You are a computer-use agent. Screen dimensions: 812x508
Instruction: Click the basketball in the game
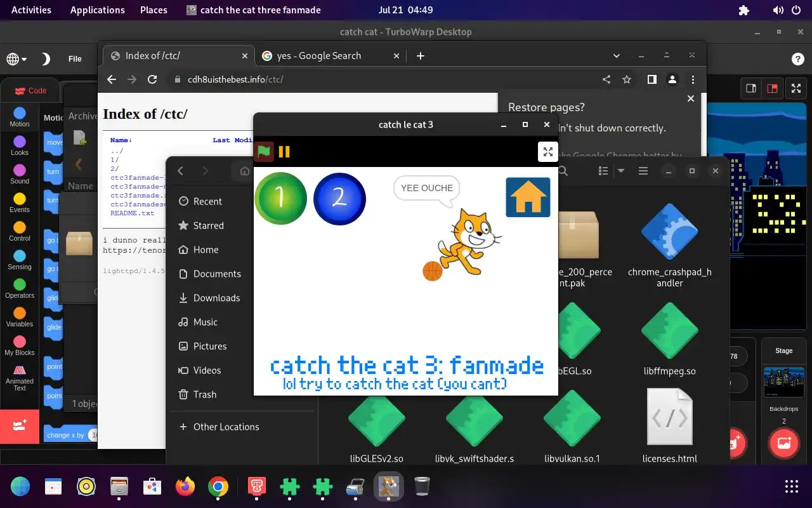433,271
